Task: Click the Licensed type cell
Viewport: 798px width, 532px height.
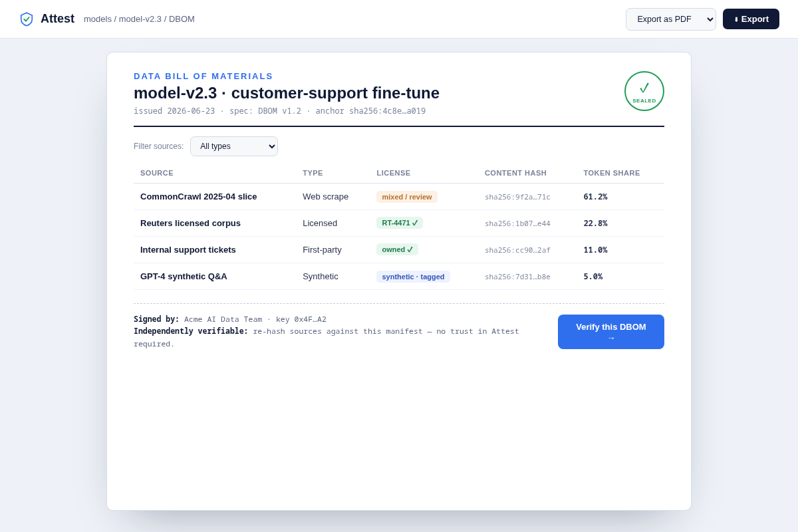Action: (x=320, y=223)
